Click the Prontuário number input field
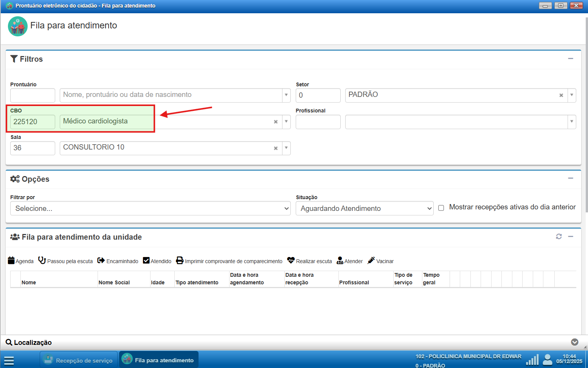Image resolution: width=588 pixels, height=368 pixels. [33, 95]
